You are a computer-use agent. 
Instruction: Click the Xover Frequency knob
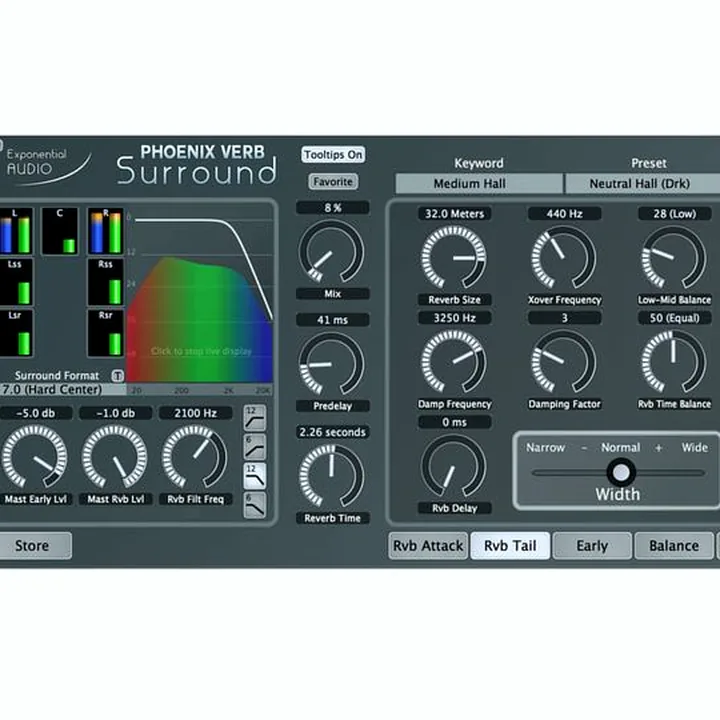pos(564,257)
